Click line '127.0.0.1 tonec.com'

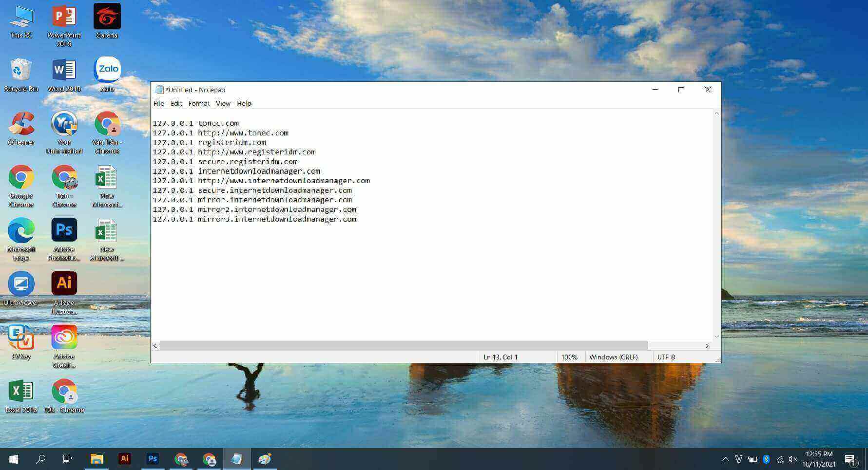(x=196, y=123)
